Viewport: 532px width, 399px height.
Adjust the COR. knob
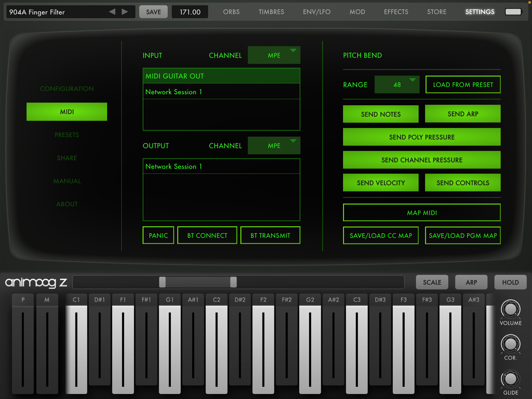[x=510, y=344]
